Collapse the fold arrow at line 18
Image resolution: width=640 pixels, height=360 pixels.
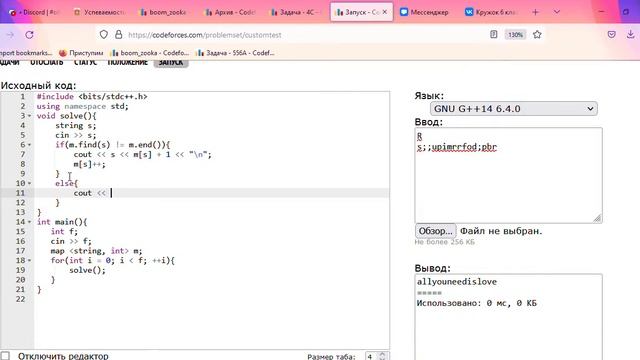pyautogui.click(x=29, y=260)
